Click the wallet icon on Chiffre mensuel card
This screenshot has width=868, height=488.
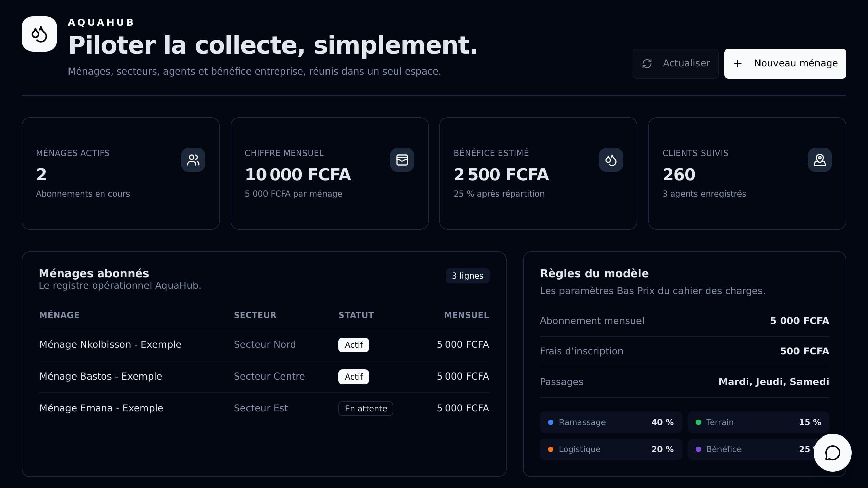click(402, 160)
